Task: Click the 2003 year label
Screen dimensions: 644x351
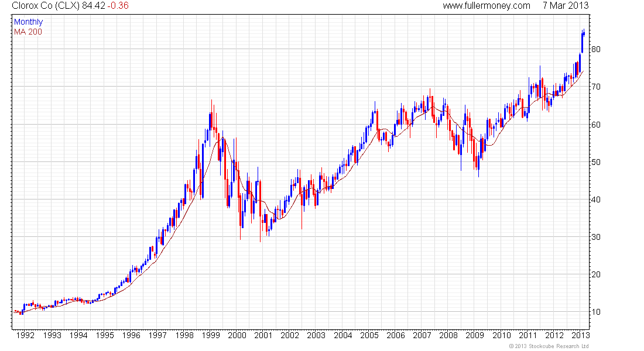Action: point(316,335)
